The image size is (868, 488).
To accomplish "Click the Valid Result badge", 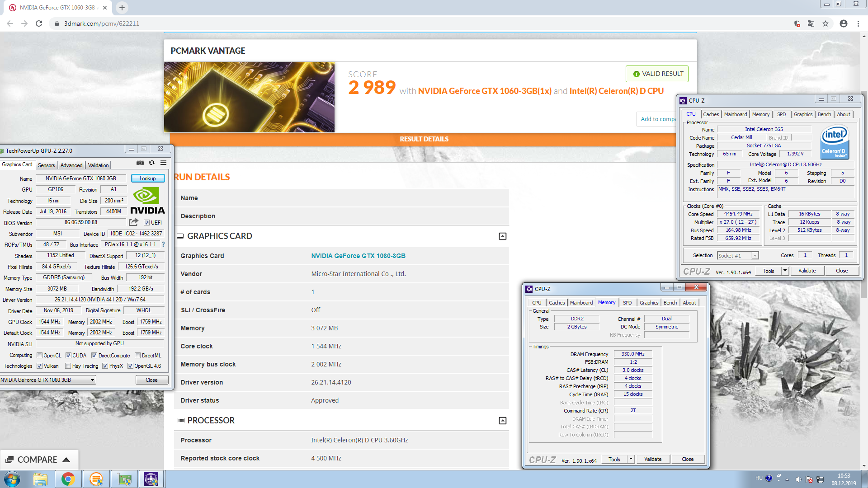I will (x=657, y=74).
